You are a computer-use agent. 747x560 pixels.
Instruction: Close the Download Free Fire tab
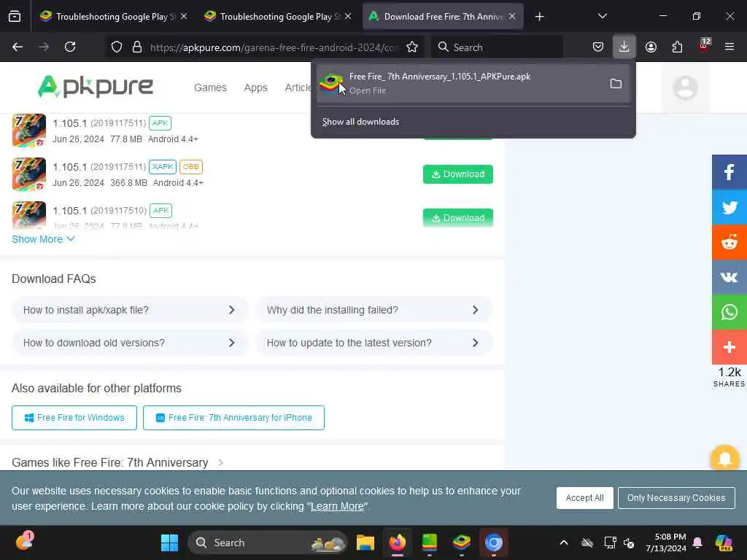click(512, 17)
